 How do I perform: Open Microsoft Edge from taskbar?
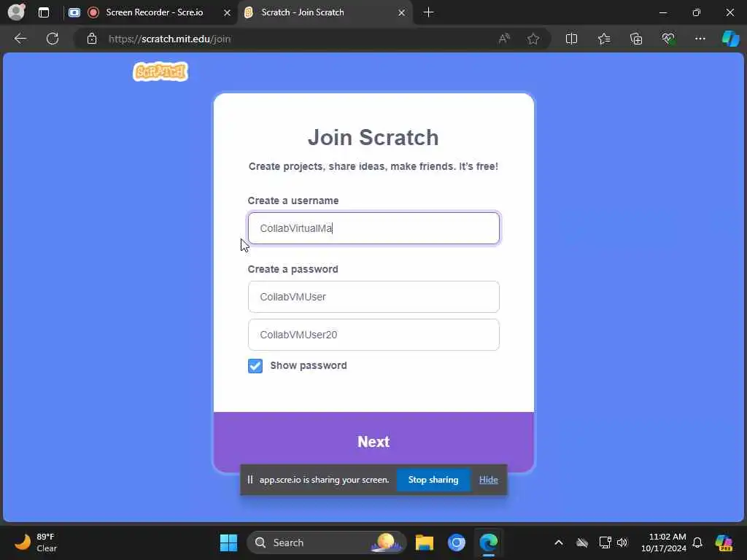coord(489,542)
